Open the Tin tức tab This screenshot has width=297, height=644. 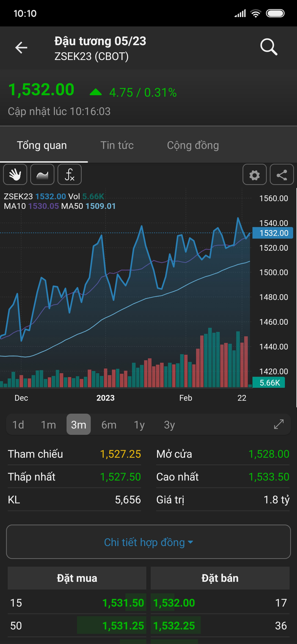point(117,145)
